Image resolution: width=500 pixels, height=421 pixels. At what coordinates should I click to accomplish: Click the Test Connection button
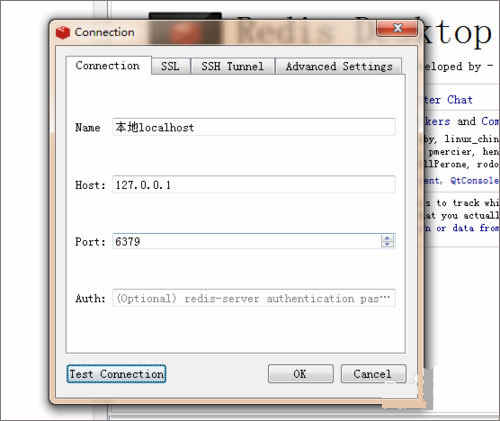click(116, 374)
